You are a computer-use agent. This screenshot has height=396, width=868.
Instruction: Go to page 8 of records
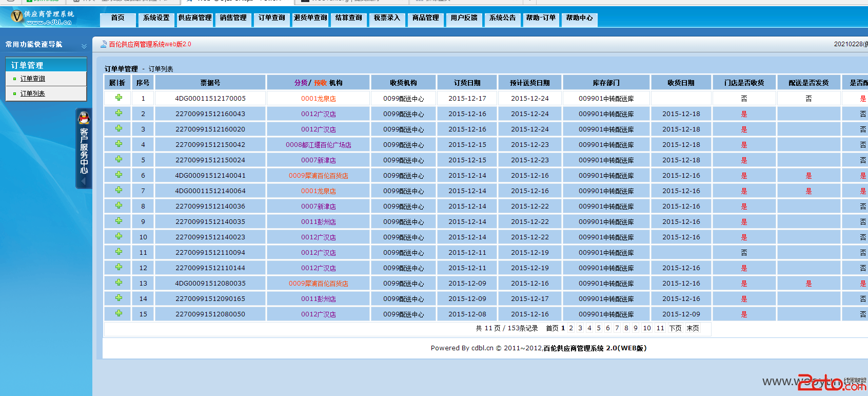pos(626,328)
